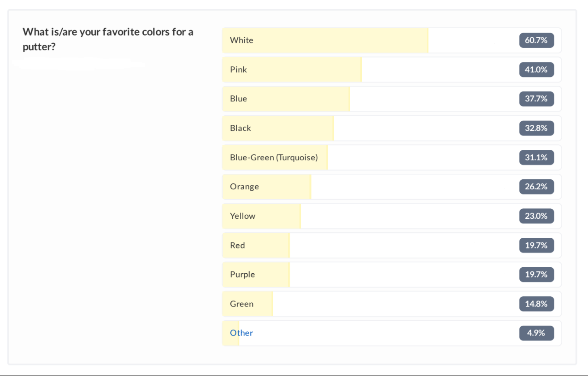Click the Blue answer bar
Screen dimensions: 588x376
pos(392,99)
